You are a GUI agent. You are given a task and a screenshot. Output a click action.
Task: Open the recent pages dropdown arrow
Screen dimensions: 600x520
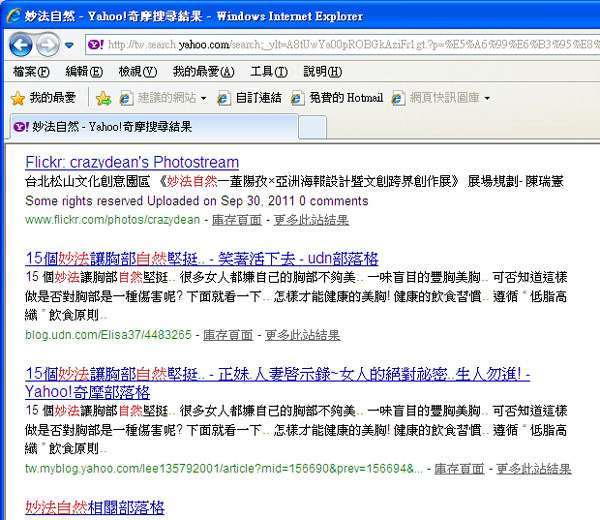click(x=69, y=46)
